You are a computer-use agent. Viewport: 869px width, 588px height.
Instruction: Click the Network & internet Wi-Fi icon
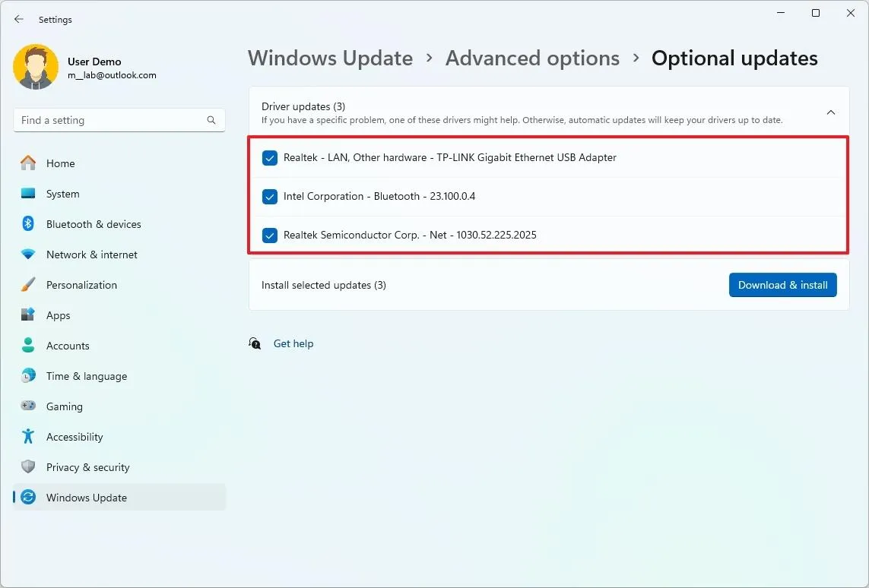point(28,254)
